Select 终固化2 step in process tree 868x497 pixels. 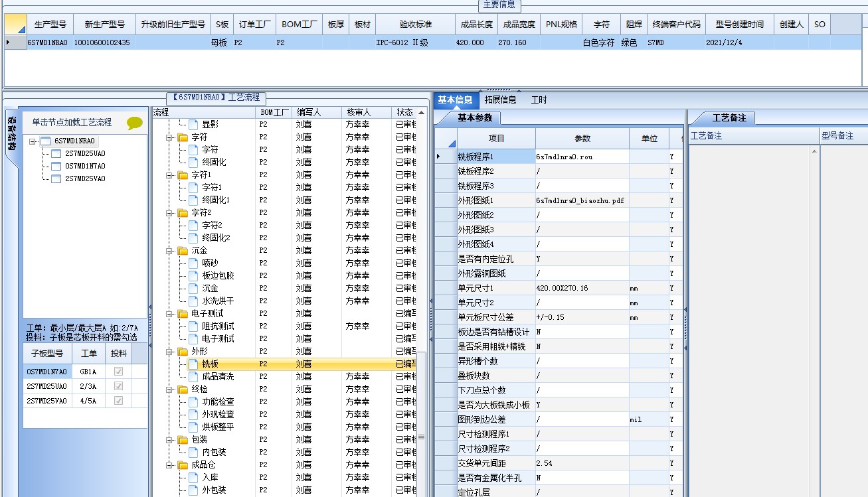(x=216, y=238)
